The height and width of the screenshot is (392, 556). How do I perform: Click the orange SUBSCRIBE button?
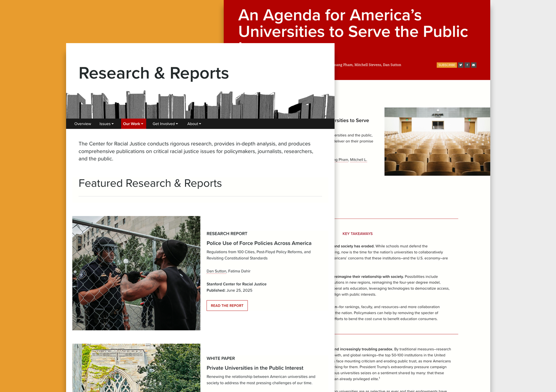[447, 65]
